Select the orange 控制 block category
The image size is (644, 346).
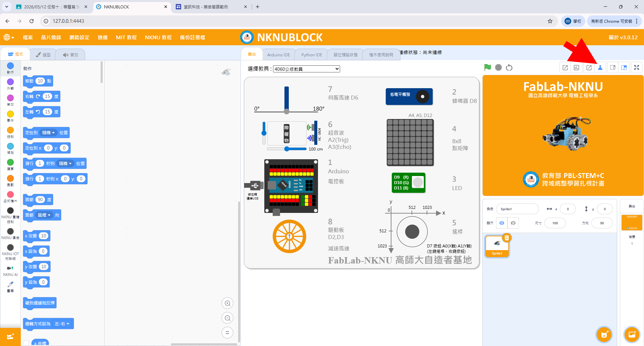[10, 132]
